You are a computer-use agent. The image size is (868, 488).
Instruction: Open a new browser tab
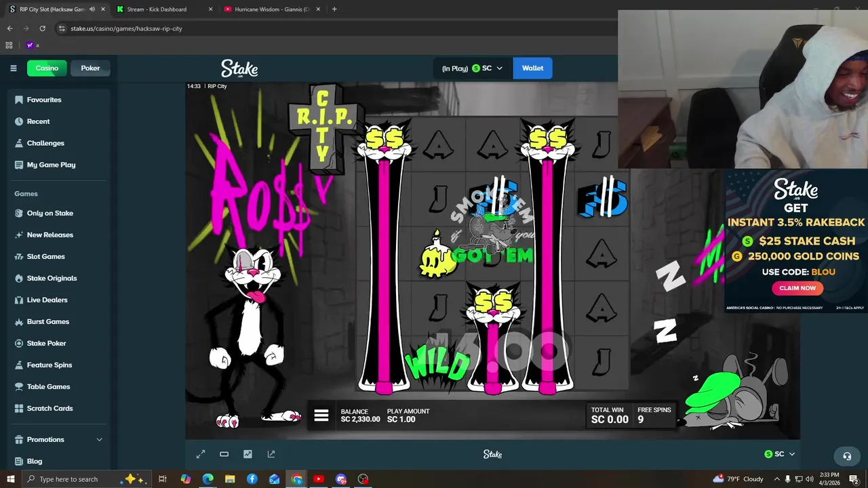[334, 9]
